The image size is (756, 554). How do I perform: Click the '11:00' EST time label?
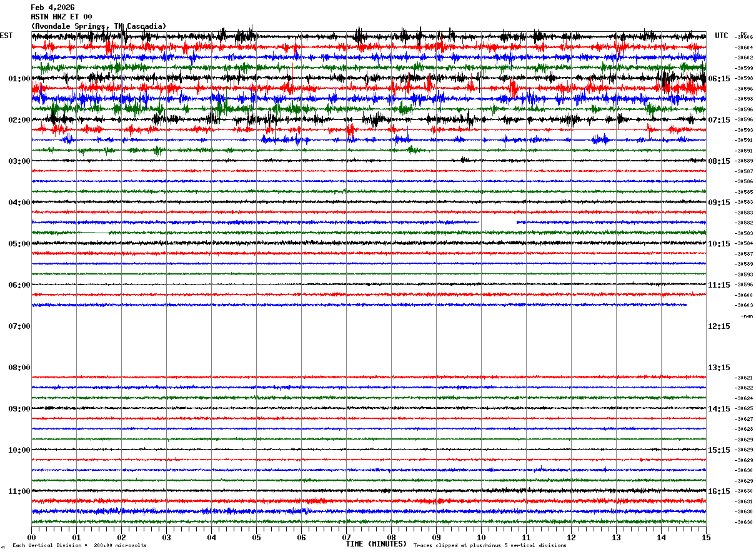[19, 491]
